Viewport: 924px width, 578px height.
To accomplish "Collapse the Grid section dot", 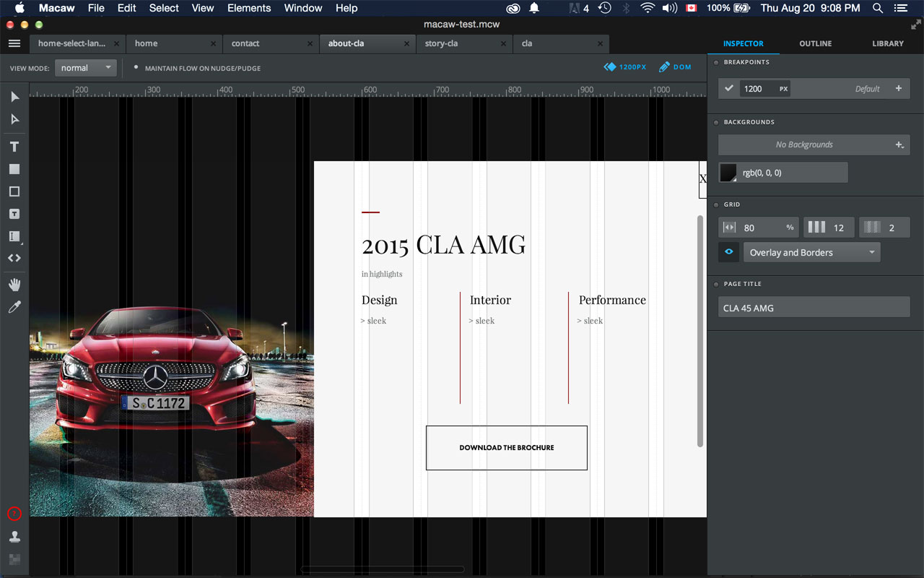I will point(716,204).
